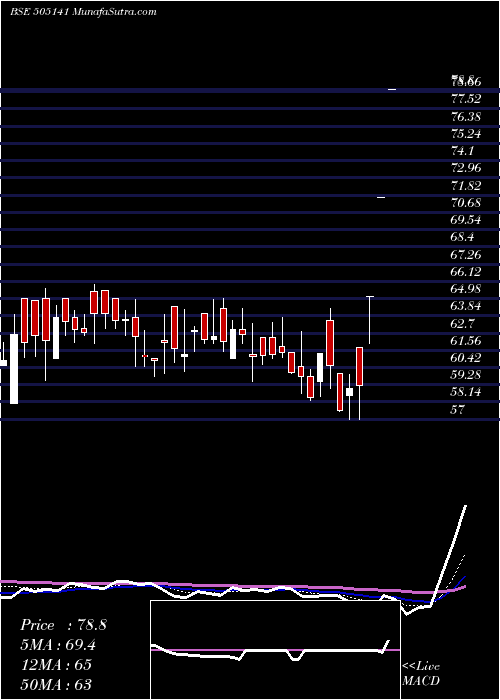Screen dimensions: 500x700
Task: Click the 75.24 price axis label
Action: [x=467, y=134]
